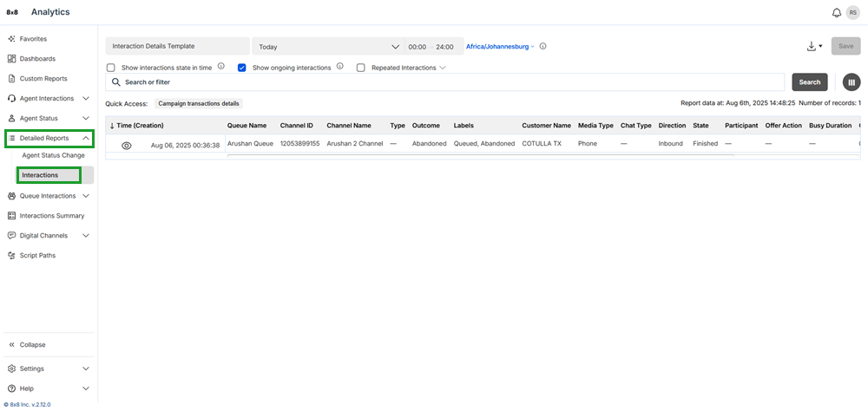Expand Agent Interactions sidebar section
The width and height of the screenshot is (868, 411).
click(x=47, y=99)
